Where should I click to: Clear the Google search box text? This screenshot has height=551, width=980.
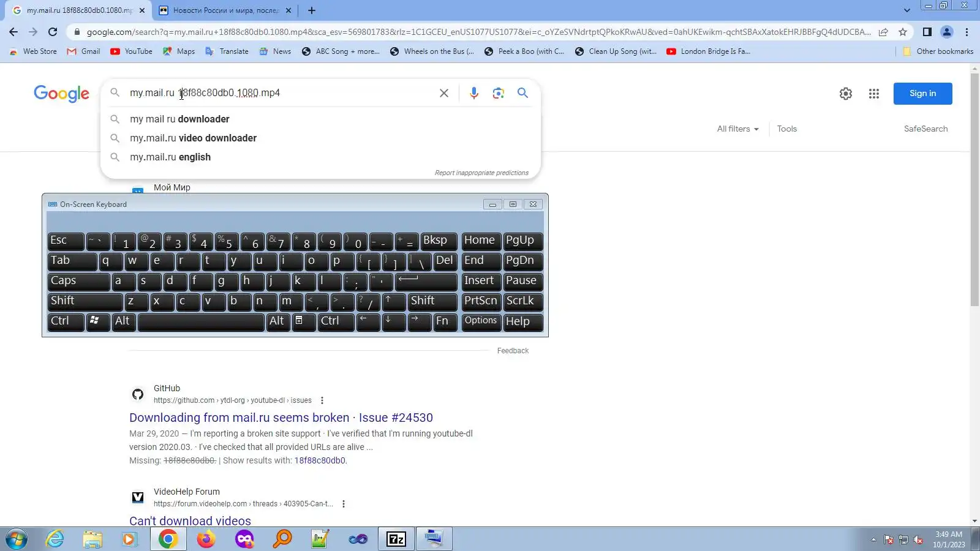[x=444, y=93]
